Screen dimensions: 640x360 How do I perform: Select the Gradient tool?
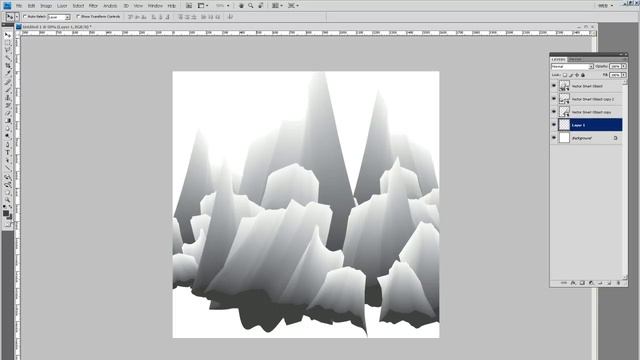tap(8, 121)
